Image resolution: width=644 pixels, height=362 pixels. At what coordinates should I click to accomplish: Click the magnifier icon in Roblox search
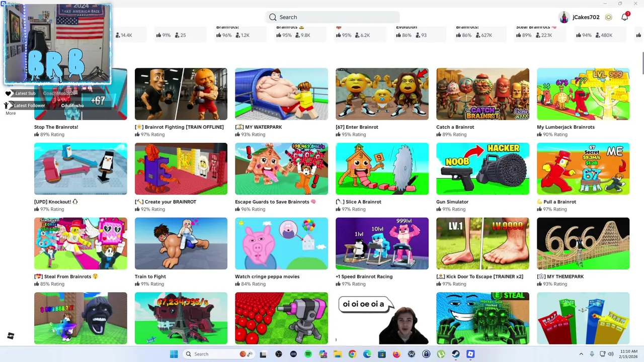[x=273, y=17]
